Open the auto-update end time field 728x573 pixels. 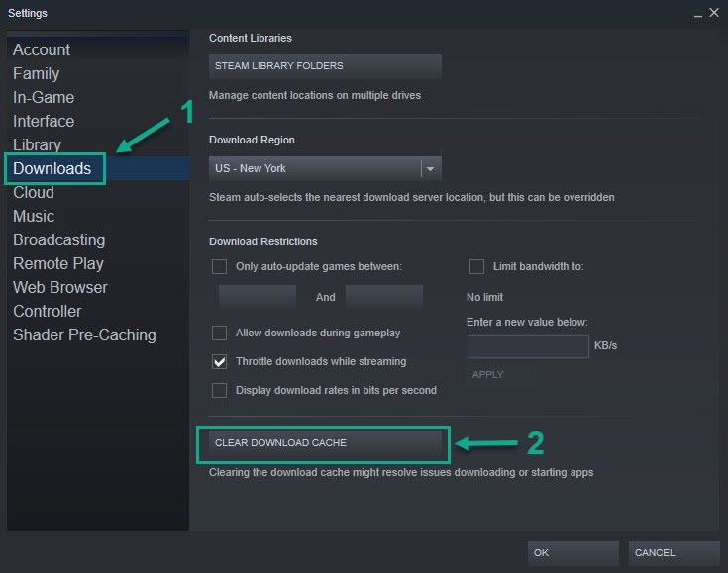(x=384, y=297)
